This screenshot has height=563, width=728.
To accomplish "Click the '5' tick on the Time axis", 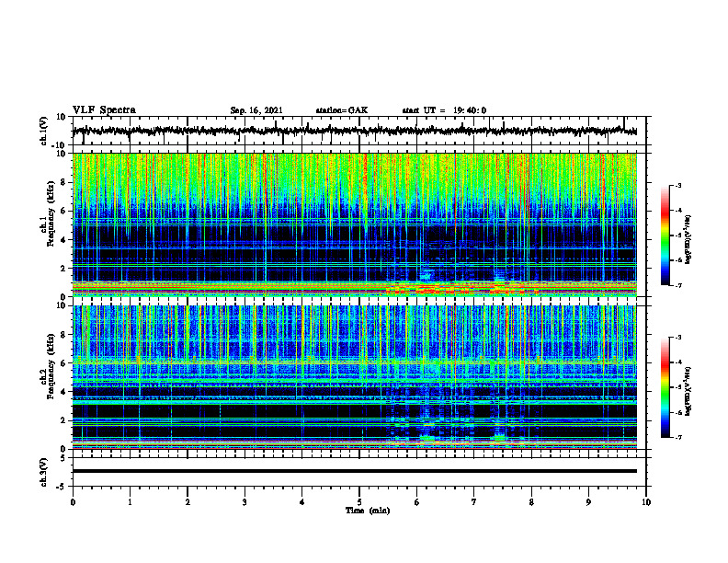I will pyautogui.click(x=359, y=502).
